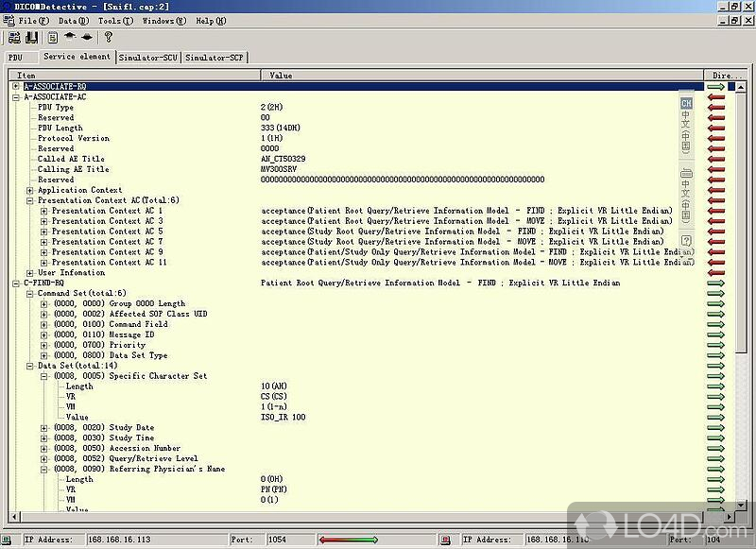Click the graduation cap toolbar icon
756x549 pixels.
(x=70, y=38)
